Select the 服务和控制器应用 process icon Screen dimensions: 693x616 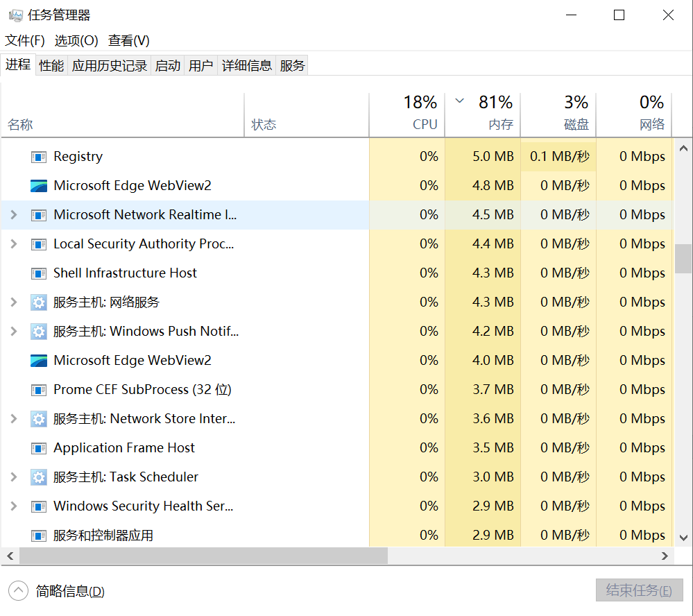38,536
